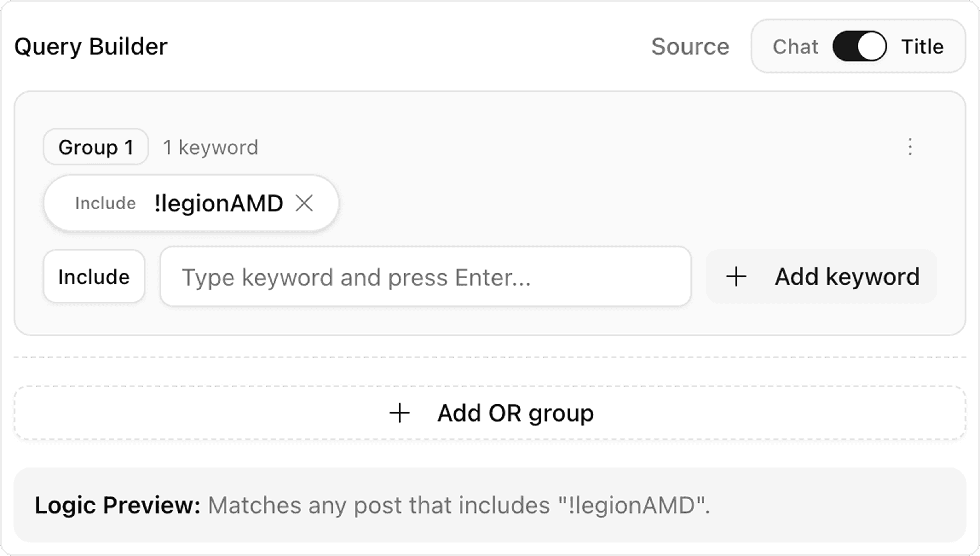
Task: Change the Include mode on the !legionAMD chip
Action: 105,203
